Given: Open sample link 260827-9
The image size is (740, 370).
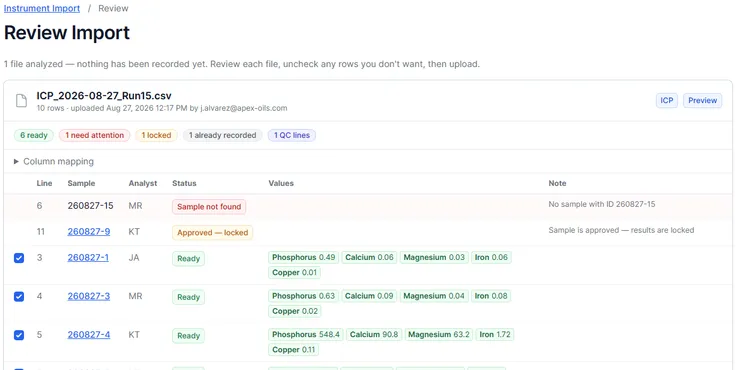Looking at the screenshot, I should (89, 232).
